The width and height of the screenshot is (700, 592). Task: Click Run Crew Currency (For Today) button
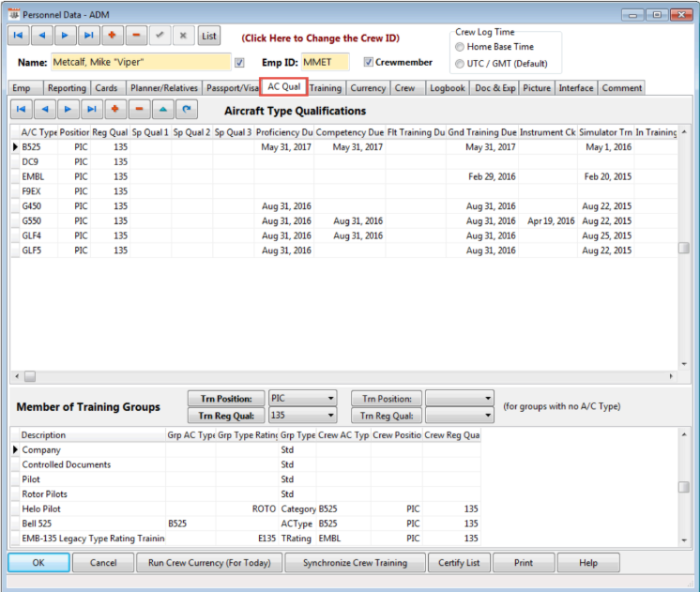click(209, 563)
